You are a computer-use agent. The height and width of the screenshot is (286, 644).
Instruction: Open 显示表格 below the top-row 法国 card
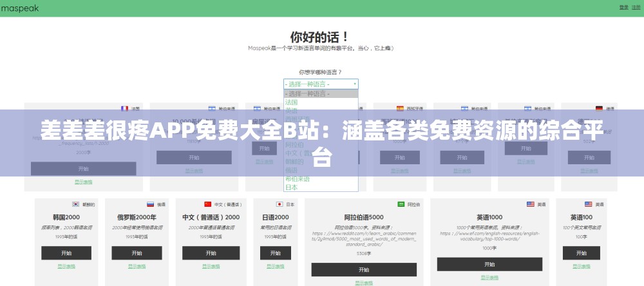coord(83,182)
